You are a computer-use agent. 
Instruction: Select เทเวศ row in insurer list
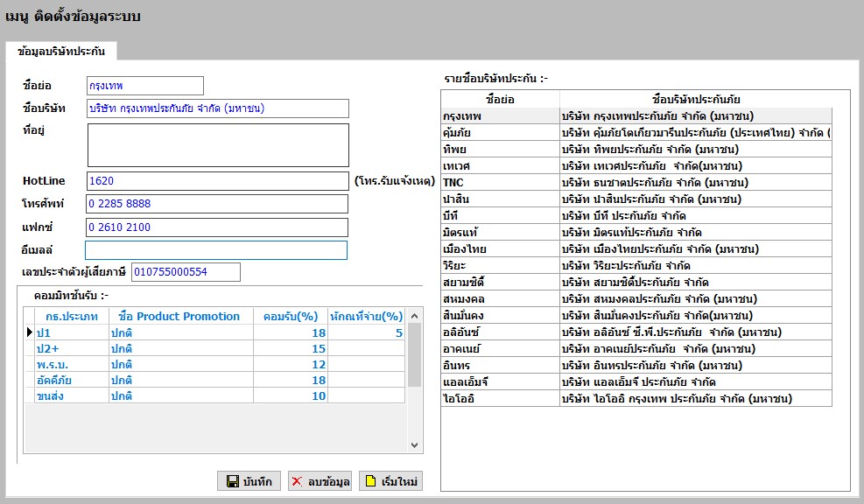[x=636, y=165]
